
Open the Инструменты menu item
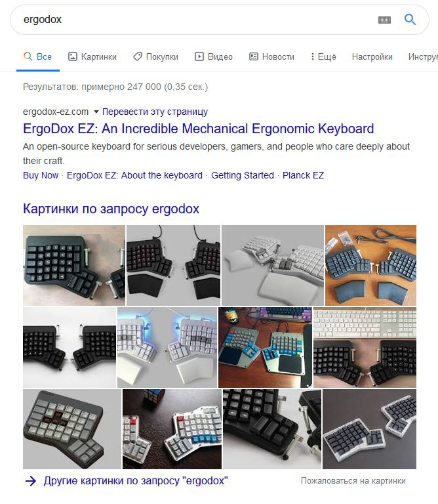(x=423, y=56)
